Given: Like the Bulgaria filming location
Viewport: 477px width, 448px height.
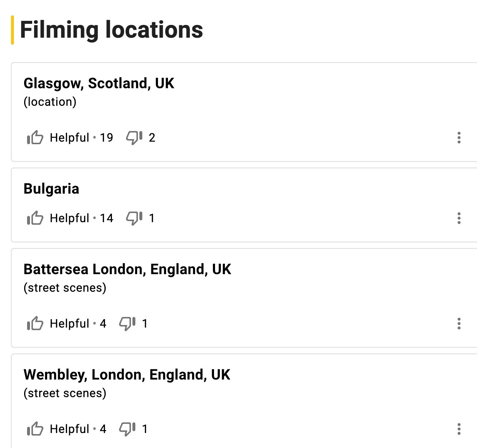Looking at the screenshot, I should coord(35,218).
